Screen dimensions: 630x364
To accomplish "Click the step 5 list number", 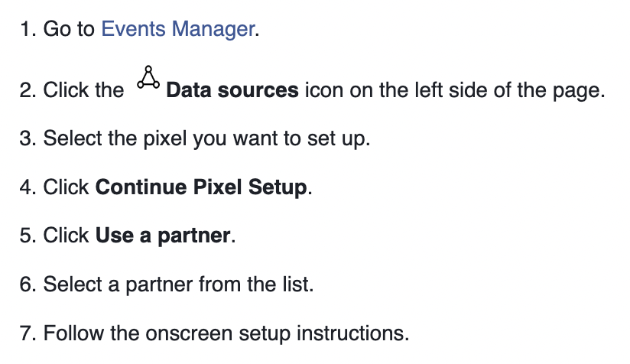I will pos(28,236).
